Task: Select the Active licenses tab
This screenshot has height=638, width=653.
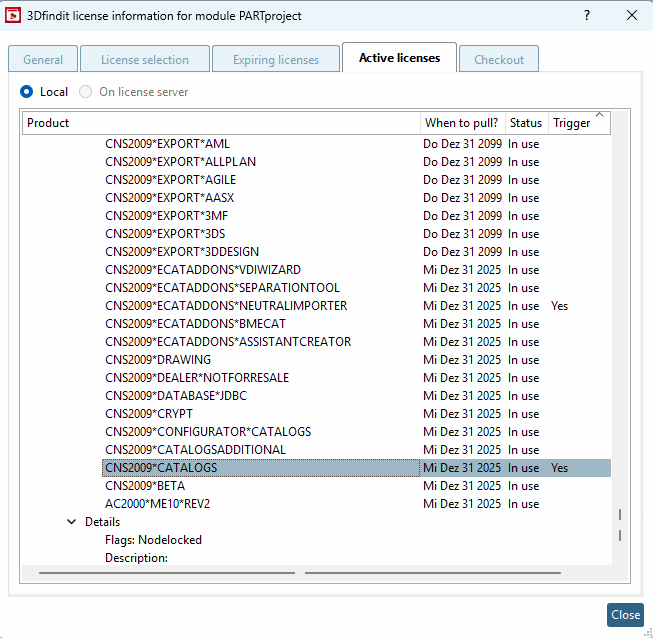Action: (x=399, y=57)
